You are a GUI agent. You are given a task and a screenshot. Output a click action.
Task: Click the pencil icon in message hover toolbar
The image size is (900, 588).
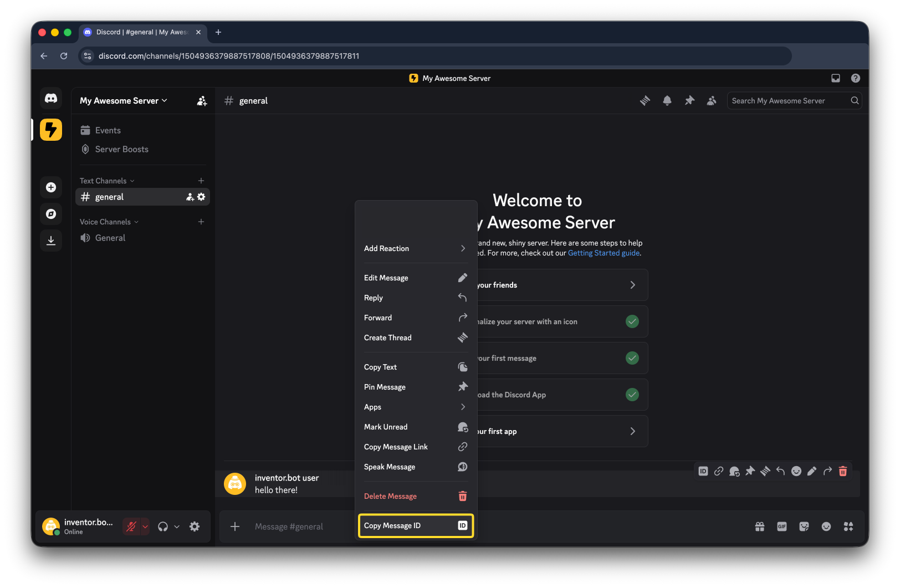(x=812, y=471)
